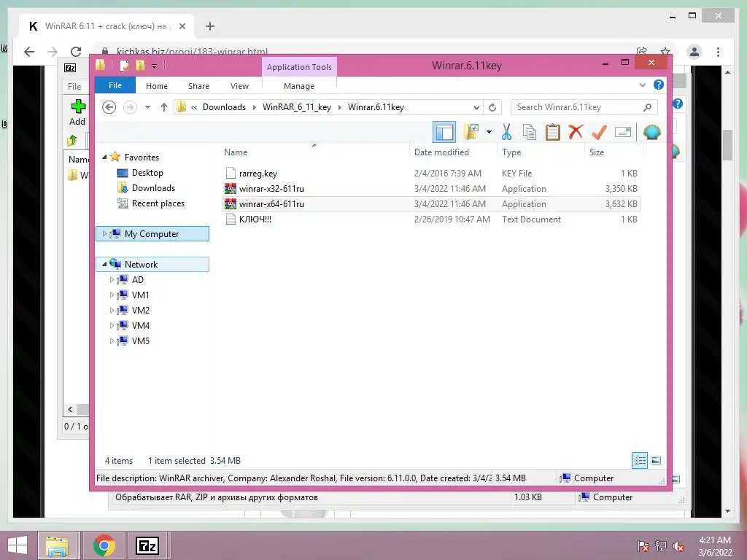The width and height of the screenshot is (747, 560).
Task: Click the WinRAR_6_11_key breadcrumb segment
Action: click(296, 107)
